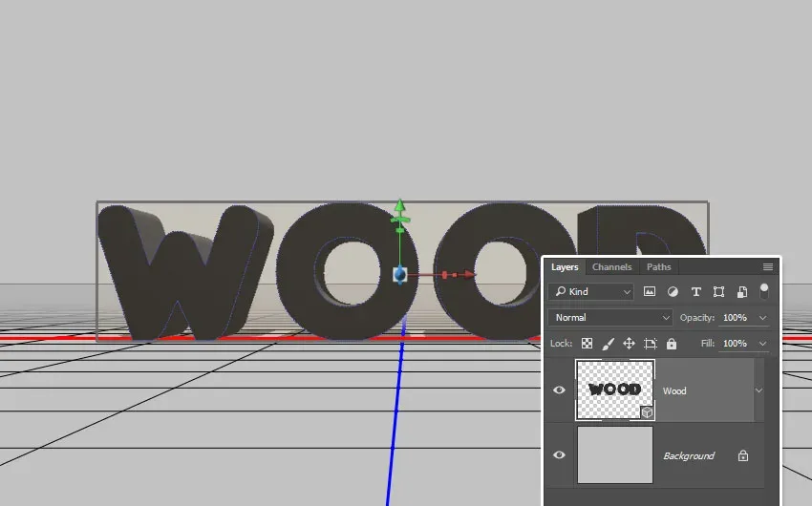Click the Wood layer name

674,391
